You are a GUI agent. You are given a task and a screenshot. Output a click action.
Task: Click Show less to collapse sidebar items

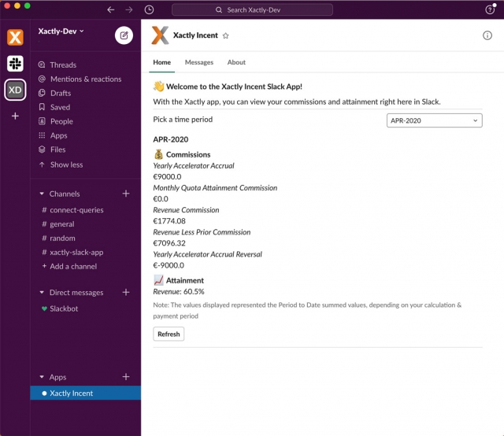pos(66,164)
